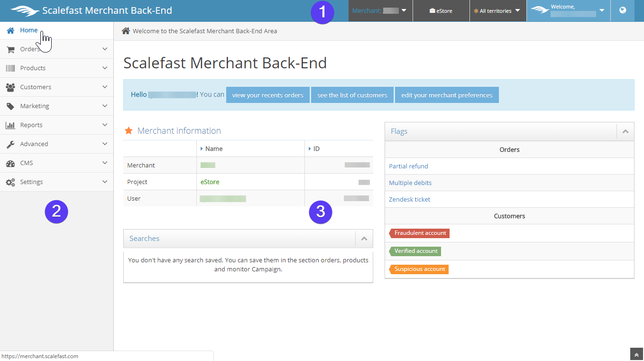Select the Fraudulent account red tag
644x361 pixels.
click(x=419, y=233)
